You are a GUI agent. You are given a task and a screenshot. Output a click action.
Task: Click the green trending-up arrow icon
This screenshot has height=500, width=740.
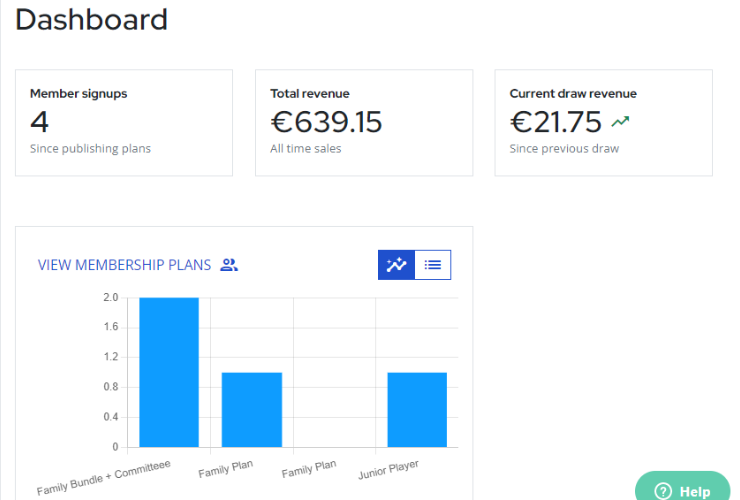pos(620,122)
